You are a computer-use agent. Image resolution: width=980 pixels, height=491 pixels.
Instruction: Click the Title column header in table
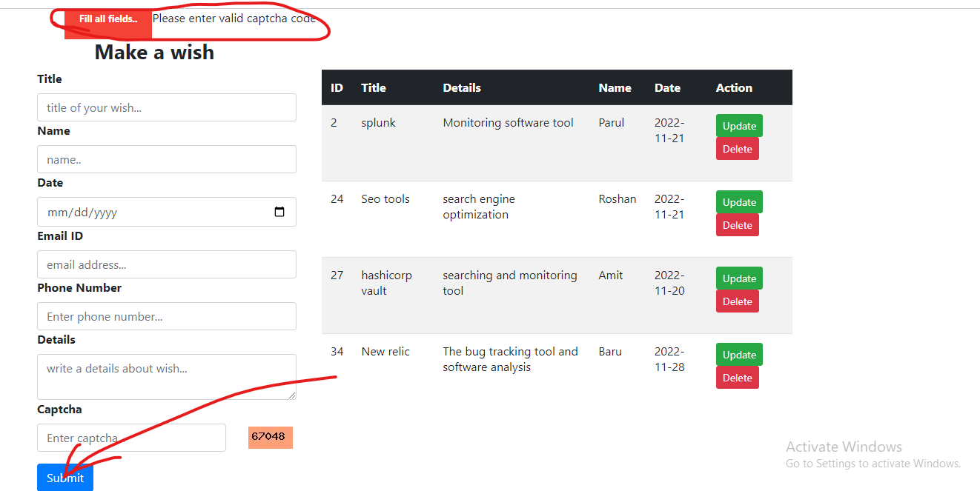click(374, 87)
